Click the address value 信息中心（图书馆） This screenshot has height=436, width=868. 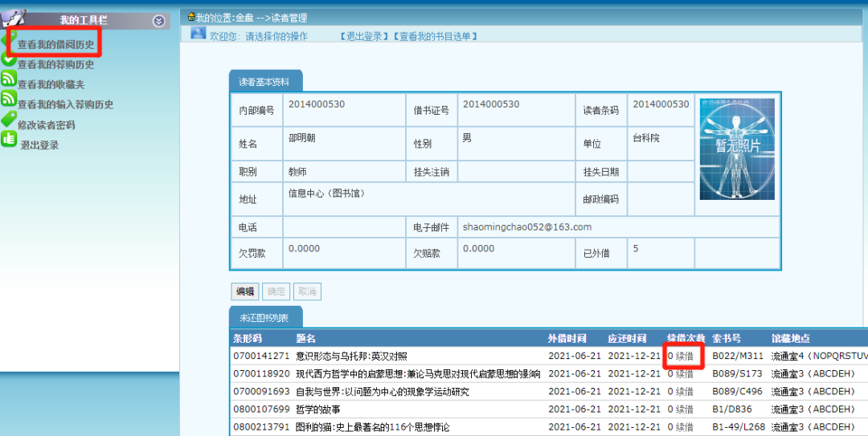(326, 194)
